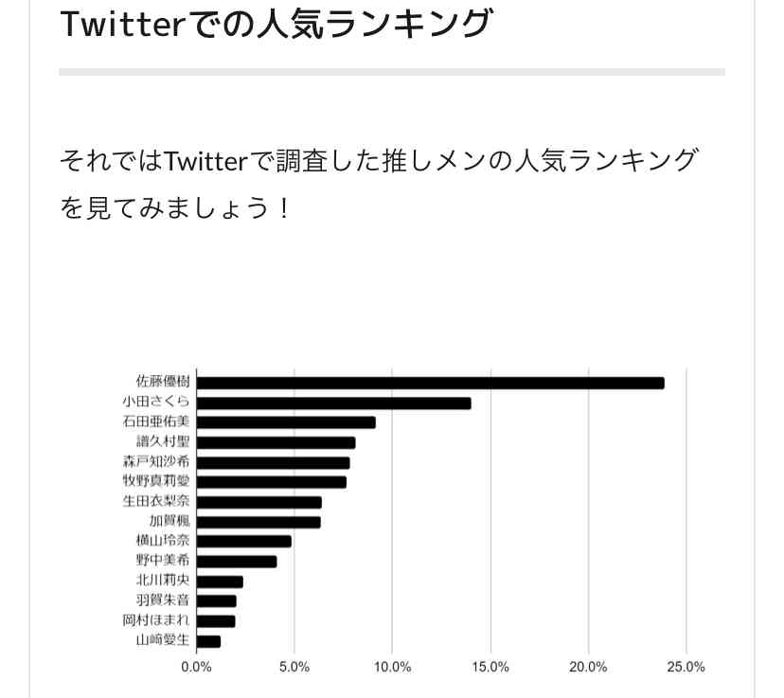Click the 25.0% axis tick label
784x698 pixels.
(x=686, y=667)
